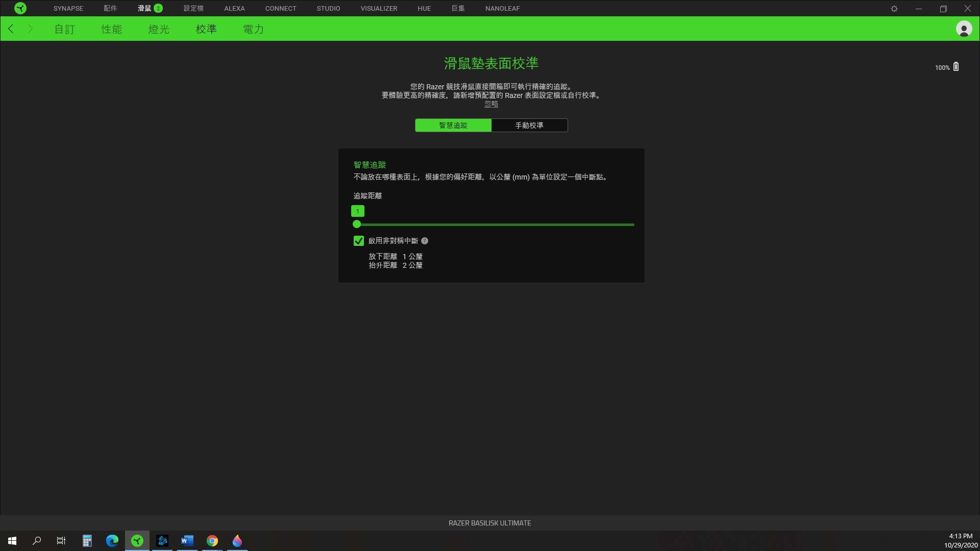Click the notification badge on 滑鼠 tab
This screenshot has height=551, width=980.
[x=158, y=8]
